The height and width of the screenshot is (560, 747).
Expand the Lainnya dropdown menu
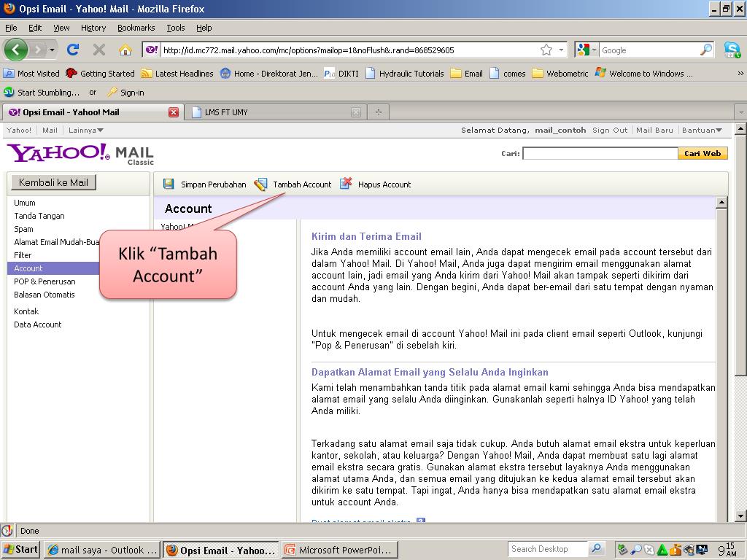click(86, 130)
